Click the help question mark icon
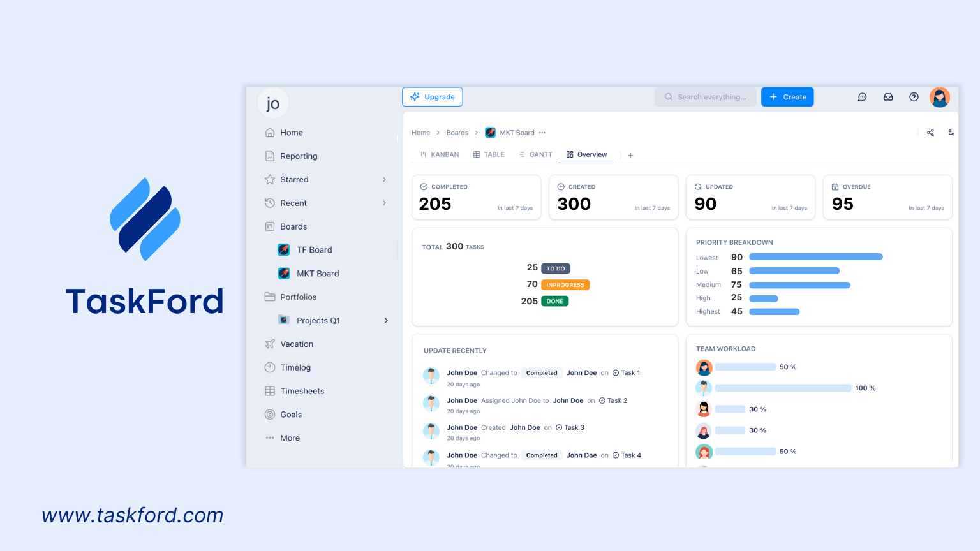980x551 pixels. pos(914,97)
